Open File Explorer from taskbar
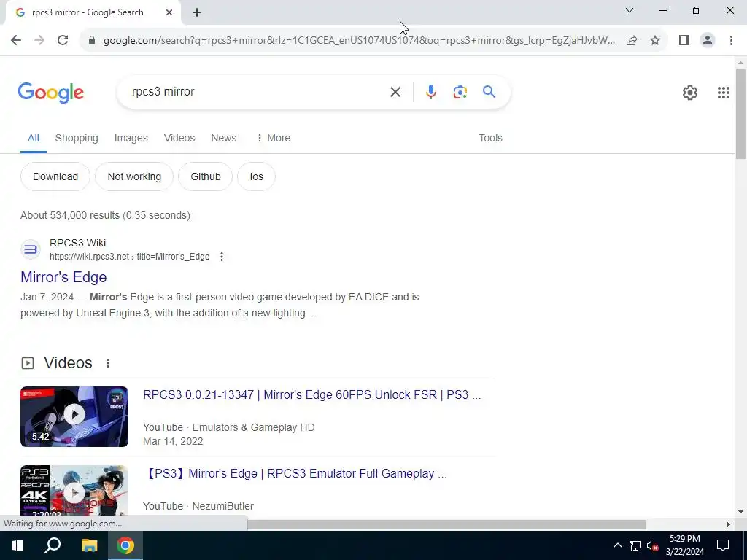 coord(89,545)
